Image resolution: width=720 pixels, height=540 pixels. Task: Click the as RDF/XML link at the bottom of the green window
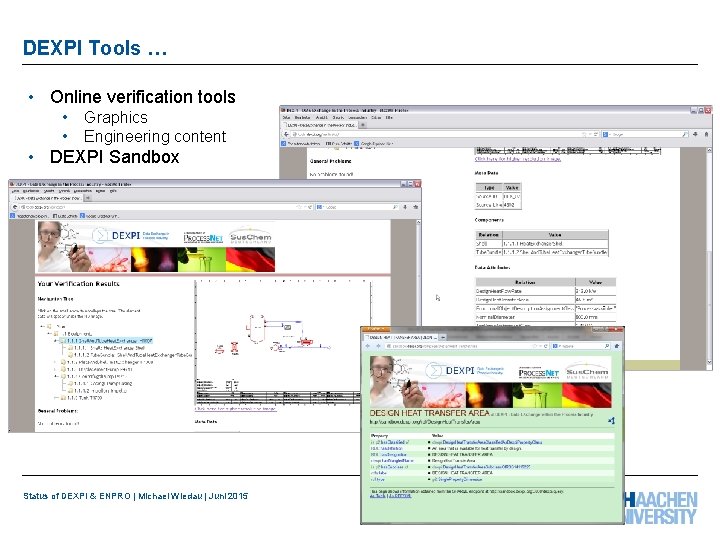tap(400, 496)
